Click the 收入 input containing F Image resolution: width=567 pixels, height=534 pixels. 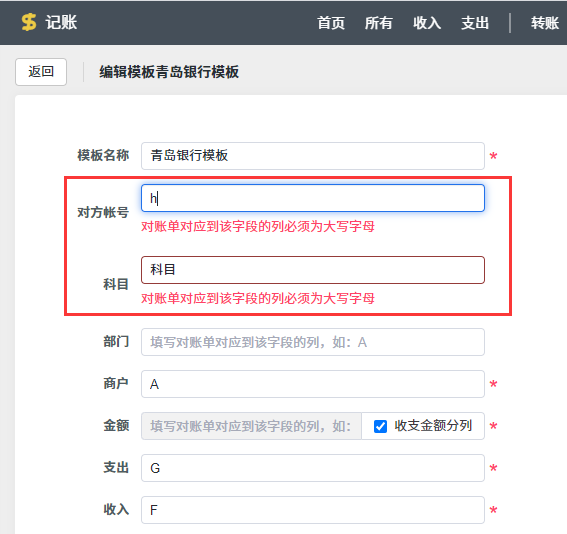(313, 510)
